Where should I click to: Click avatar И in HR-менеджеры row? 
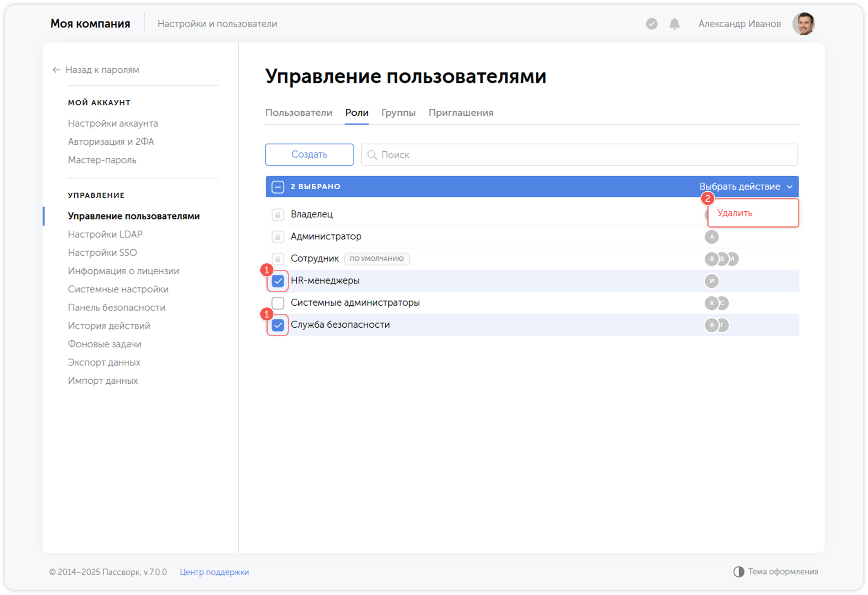[711, 281]
